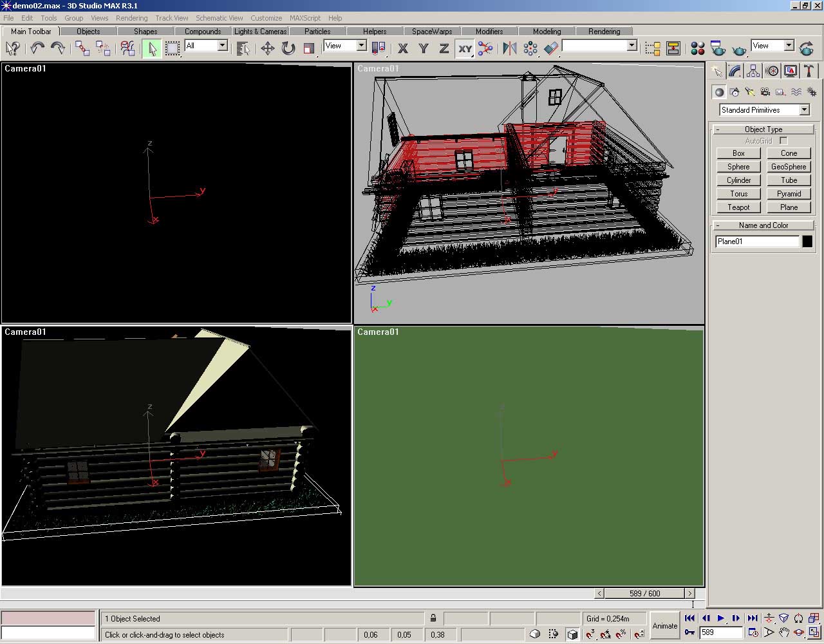824x644 pixels.
Task: Click the Teapot primitive button
Action: (738, 207)
